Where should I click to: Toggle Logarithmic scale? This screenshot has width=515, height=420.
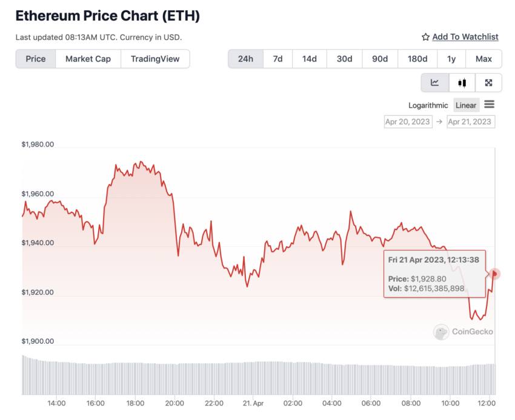point(428,105)
